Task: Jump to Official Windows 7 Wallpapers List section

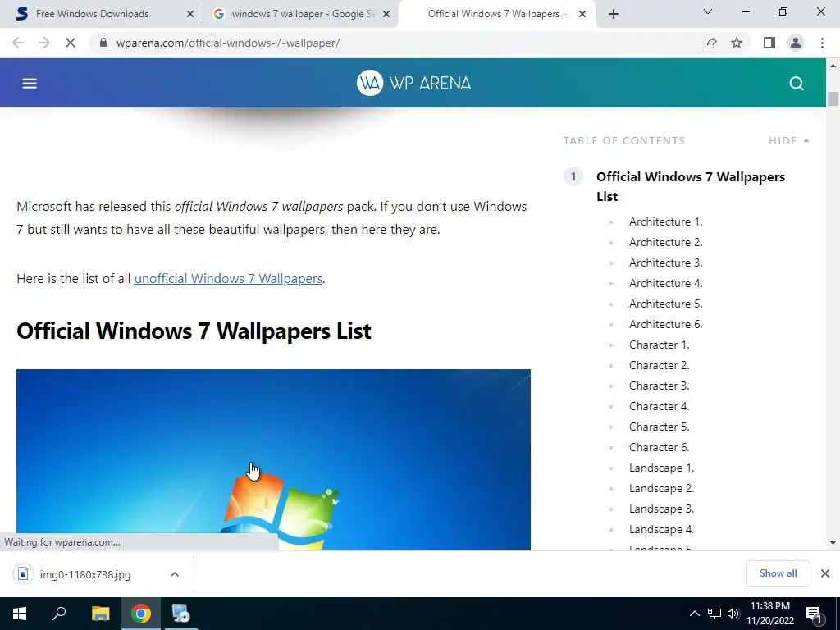Action: (691, 186)
